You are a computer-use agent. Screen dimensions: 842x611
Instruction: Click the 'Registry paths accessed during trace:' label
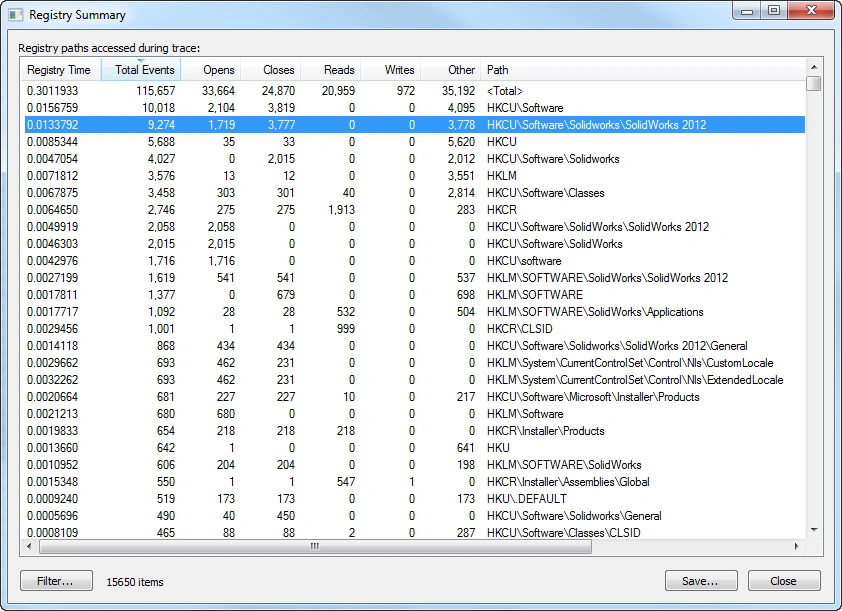pyautogui.click(x=109, y=48)
